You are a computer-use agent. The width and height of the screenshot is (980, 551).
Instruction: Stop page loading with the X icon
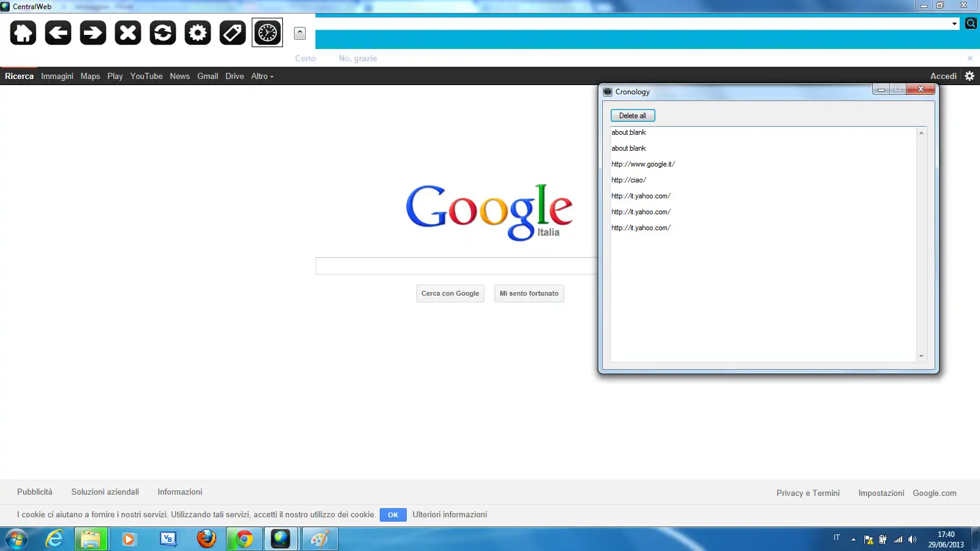click(128, 32)
